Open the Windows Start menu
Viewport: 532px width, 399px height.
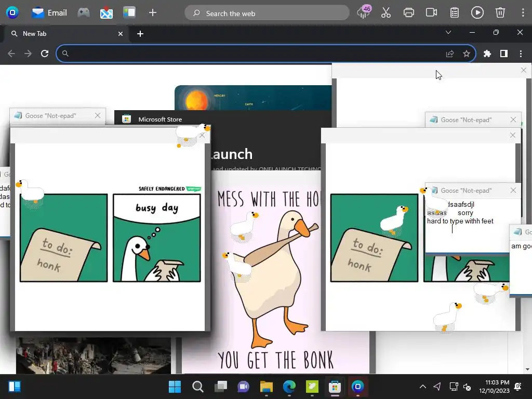coord(175,387)
